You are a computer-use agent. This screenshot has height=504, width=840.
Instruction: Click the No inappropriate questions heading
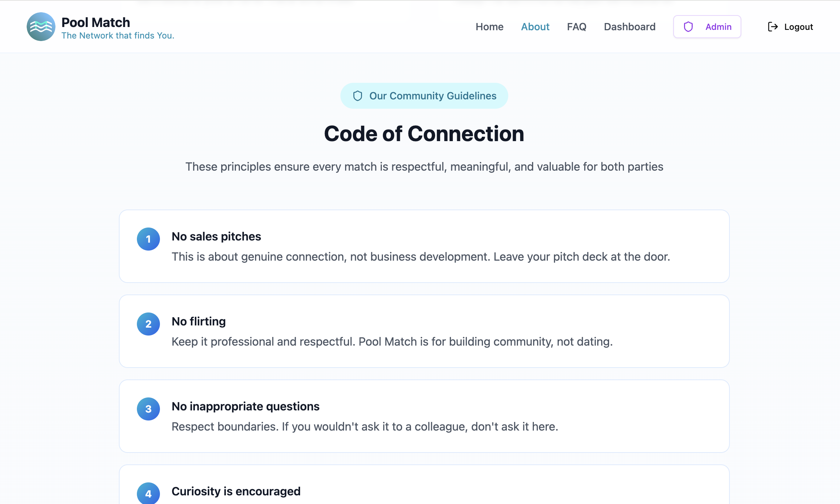tap(245, 406)
